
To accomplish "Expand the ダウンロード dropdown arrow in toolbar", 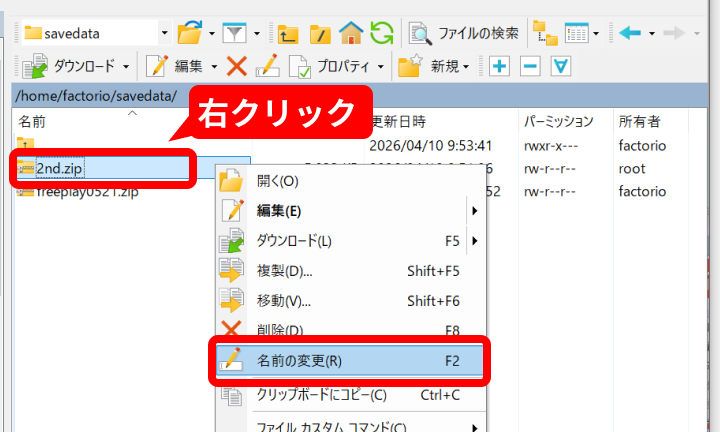I will tap(126, 67).
